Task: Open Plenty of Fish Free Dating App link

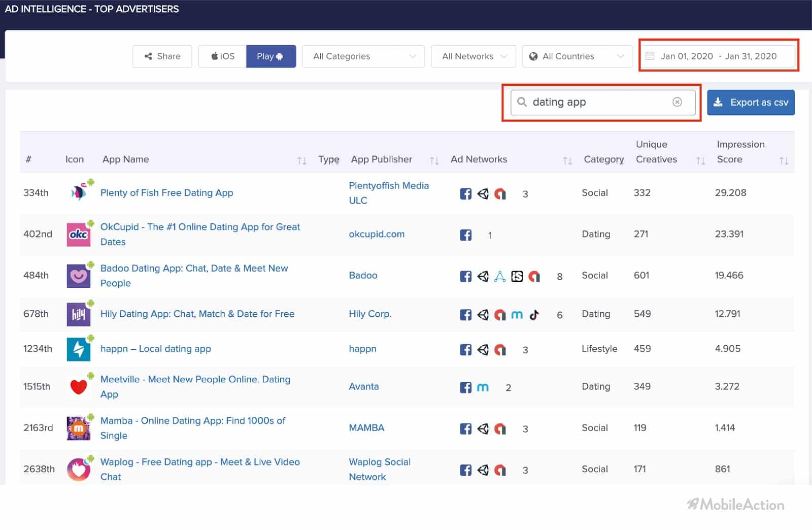Action: [x=166, y=193]
